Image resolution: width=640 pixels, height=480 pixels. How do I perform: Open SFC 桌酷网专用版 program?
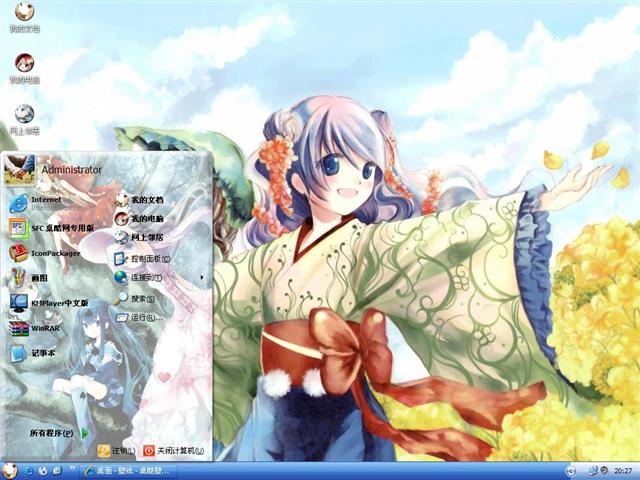[x=51, y=228]
